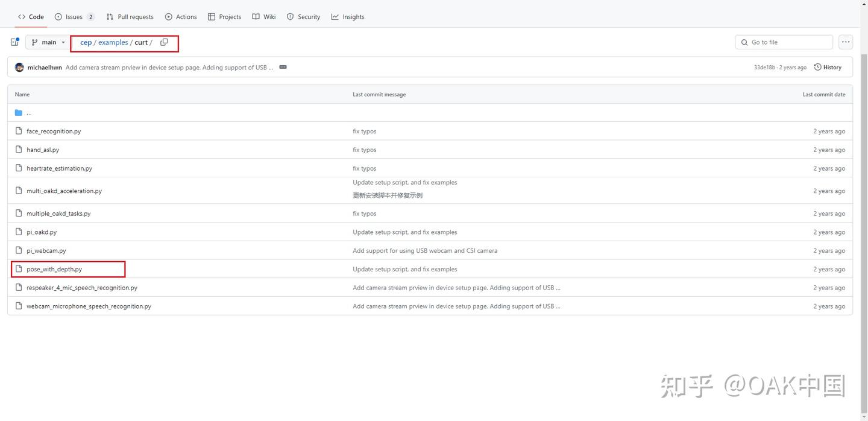Click the file icon beside face_recognition.py
868x421 pixels.
(x=19, y=131)
